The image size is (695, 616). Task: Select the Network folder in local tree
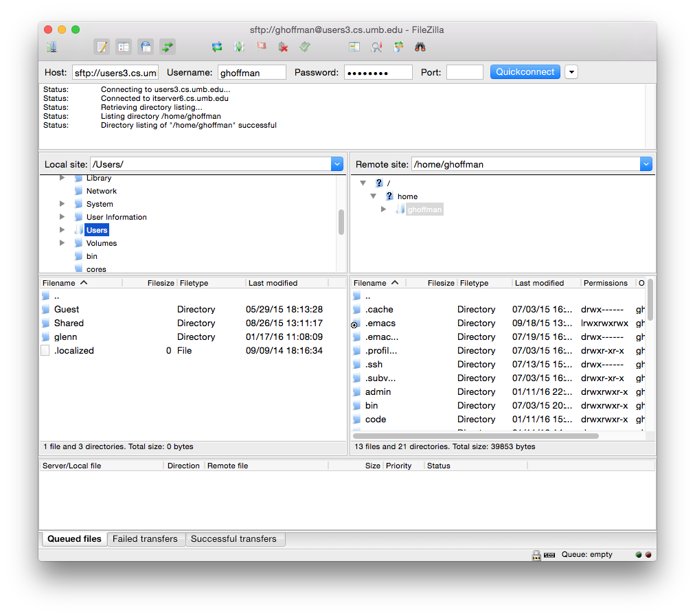[102, 191]
